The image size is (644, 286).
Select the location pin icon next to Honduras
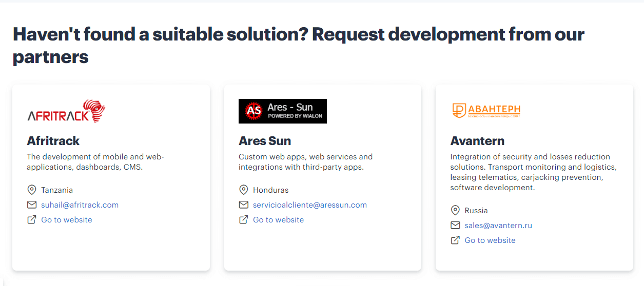pos(244,190)
